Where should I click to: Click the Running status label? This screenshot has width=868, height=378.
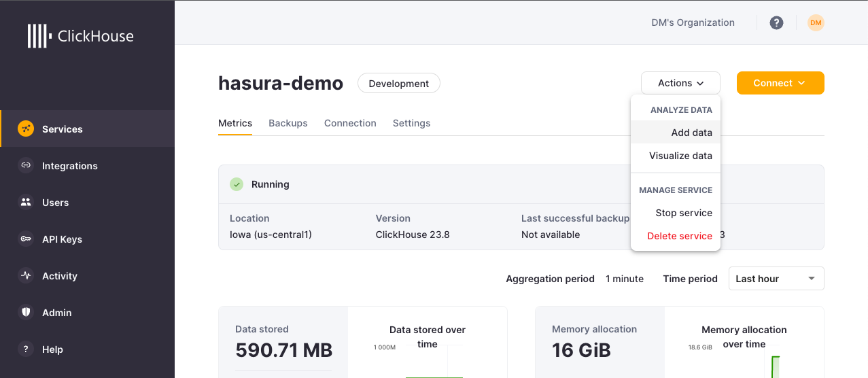[x=270, y=184]
